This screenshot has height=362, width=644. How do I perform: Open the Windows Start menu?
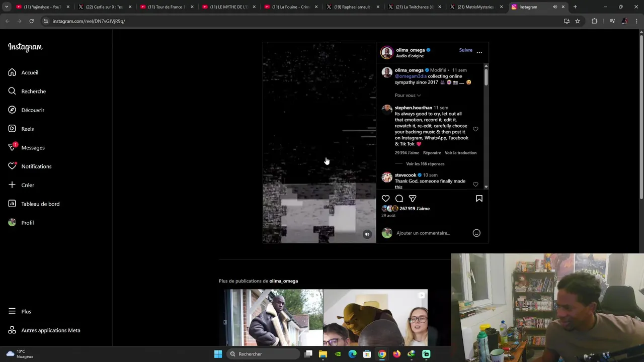[x=218, y=354]
